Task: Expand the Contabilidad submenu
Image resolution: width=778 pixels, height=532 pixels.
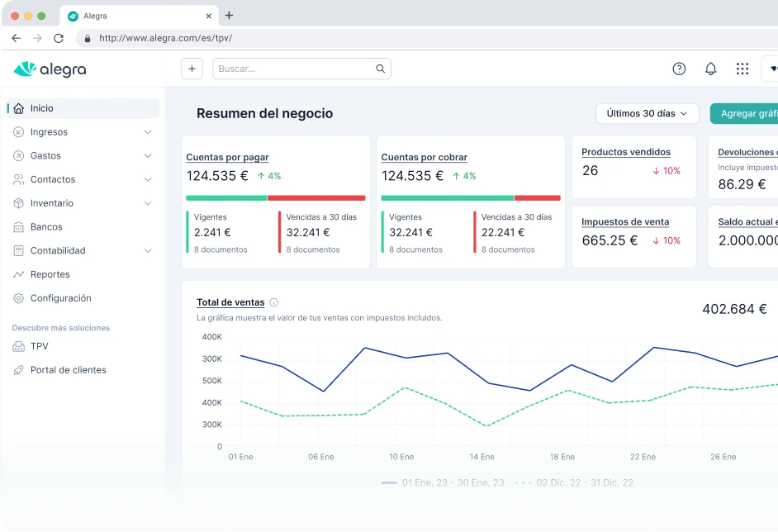Action: point(148,250)
